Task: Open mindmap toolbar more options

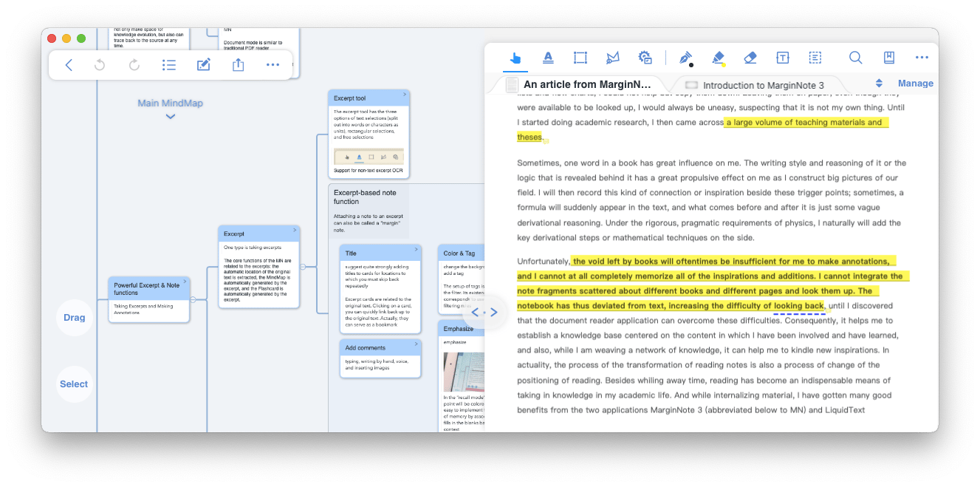Action: pyautogui.click(x=273, y=65)
